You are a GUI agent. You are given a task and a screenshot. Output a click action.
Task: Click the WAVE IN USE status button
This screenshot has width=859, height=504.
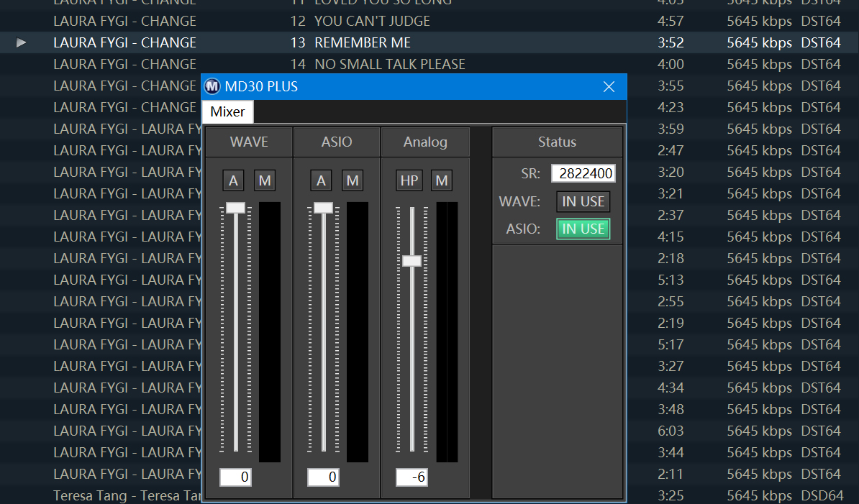tap(583, 201)
